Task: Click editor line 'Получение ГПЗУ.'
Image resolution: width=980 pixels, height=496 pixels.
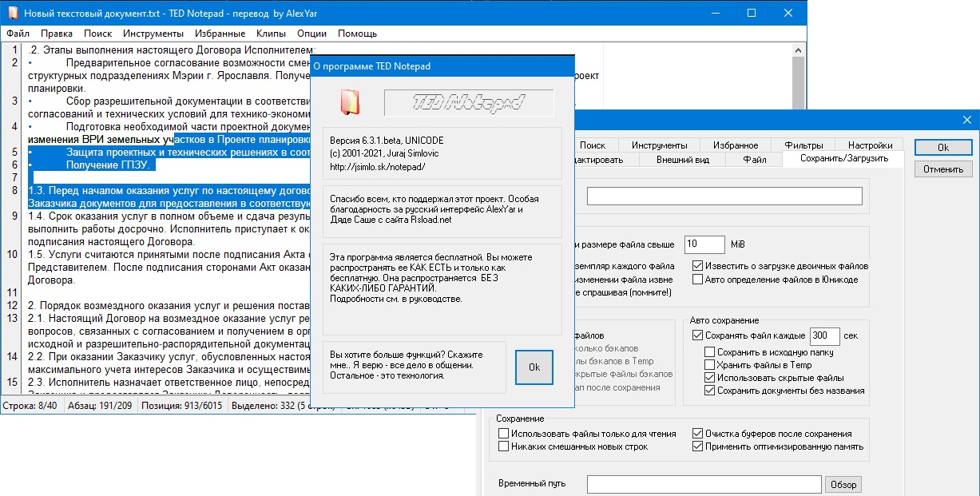Action: (x=109, y=165)
